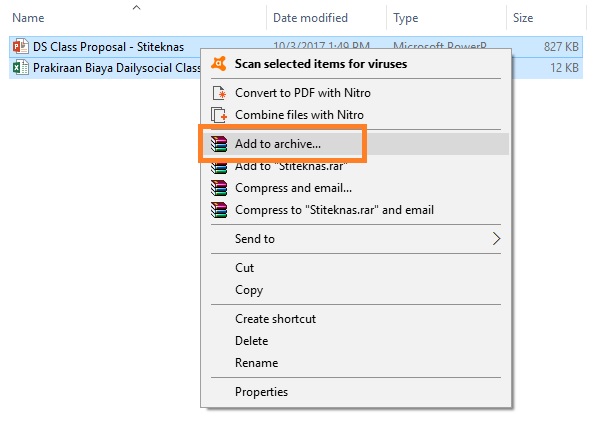Select Scan selected items for viruses
599x430 pixels.
point(321,64)
